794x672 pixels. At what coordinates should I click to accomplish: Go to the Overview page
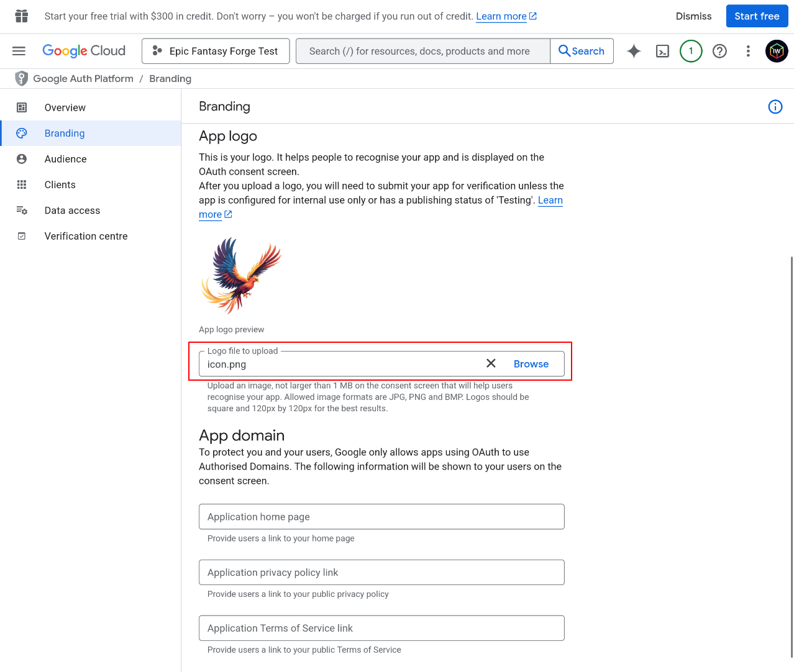click(65, 107)
